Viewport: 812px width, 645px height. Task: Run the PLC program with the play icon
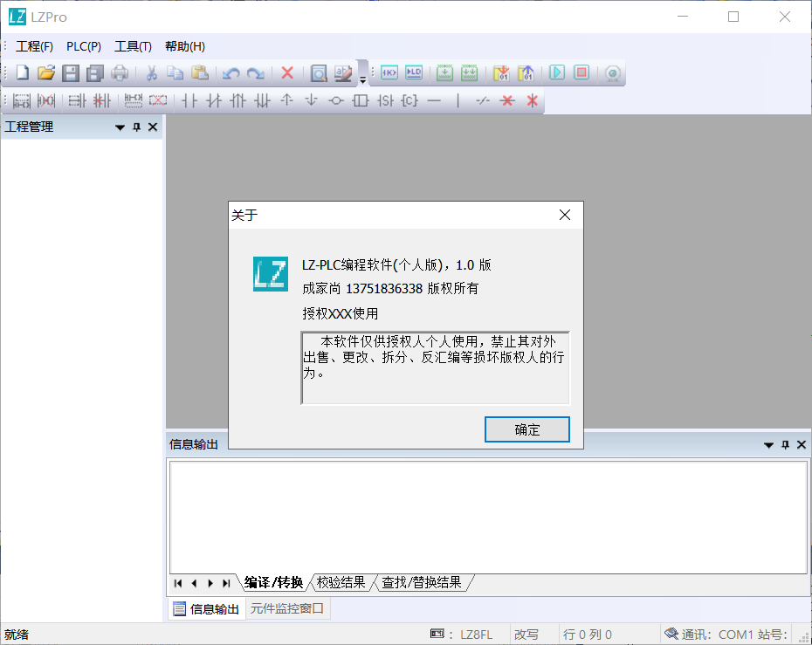[556, 72]
